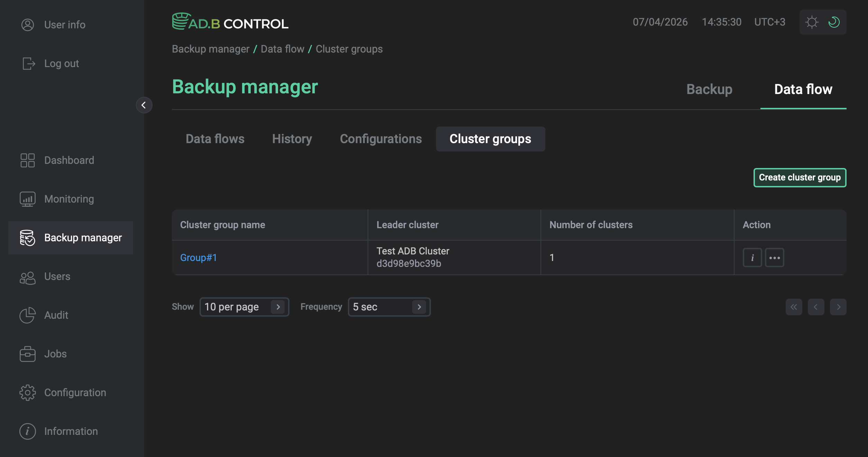This screenshot has height=457, width=868.
Task: Switch to the History tab
Action: click(292, 139)
